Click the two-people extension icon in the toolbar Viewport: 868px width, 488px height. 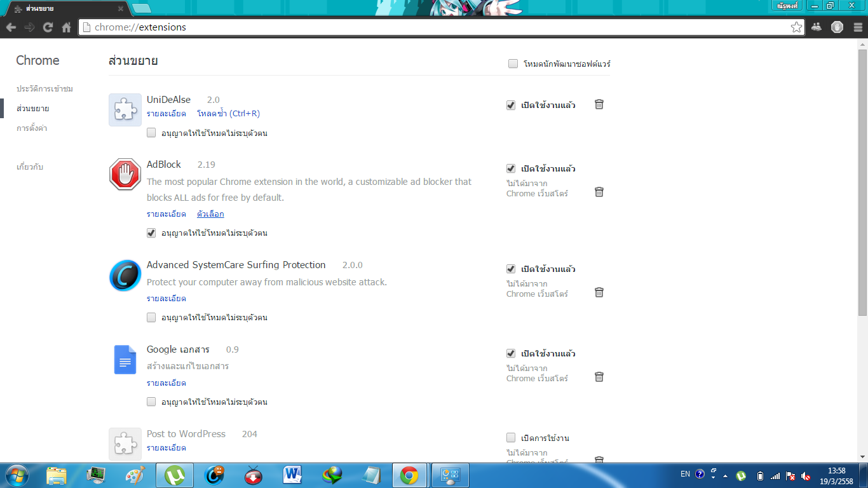817,27
